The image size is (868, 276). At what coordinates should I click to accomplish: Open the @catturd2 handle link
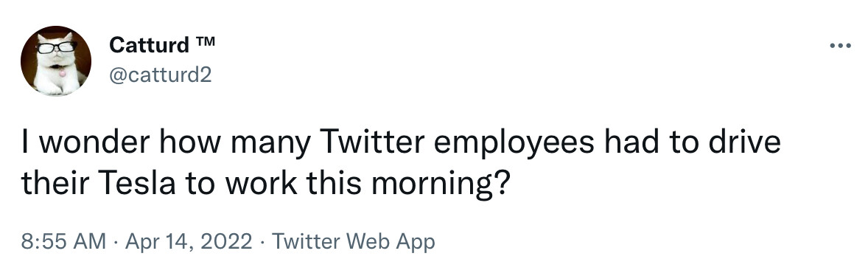[161, 75]
